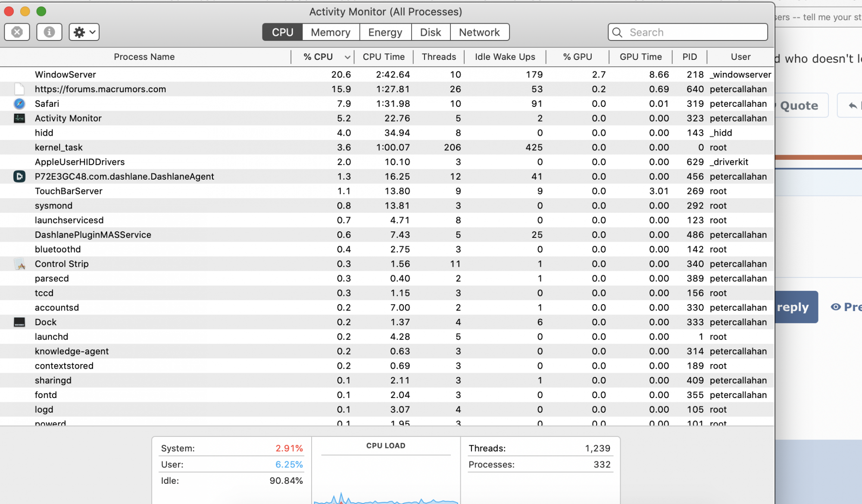Viewport: 862px width, 504px height.
Task: Sort by GPU Time column header
Action: (640, 57)
